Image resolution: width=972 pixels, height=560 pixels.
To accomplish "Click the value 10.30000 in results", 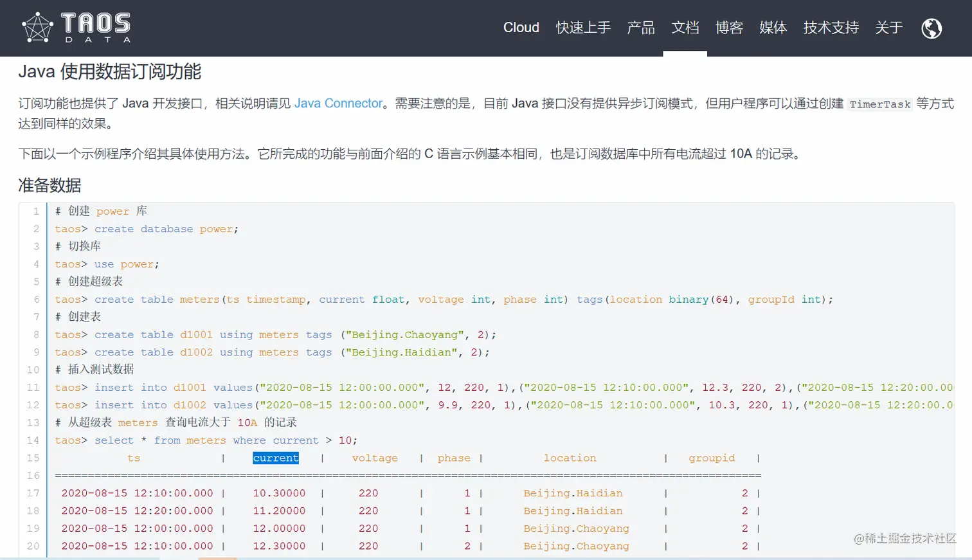I will (279, 493).
